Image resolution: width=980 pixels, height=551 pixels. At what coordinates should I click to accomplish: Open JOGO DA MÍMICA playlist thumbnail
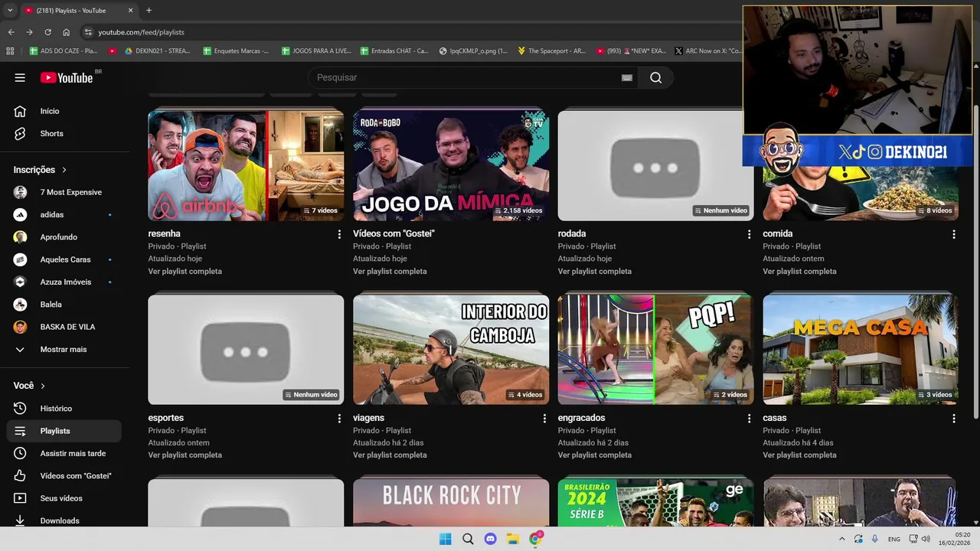click(x=451, y=165)
